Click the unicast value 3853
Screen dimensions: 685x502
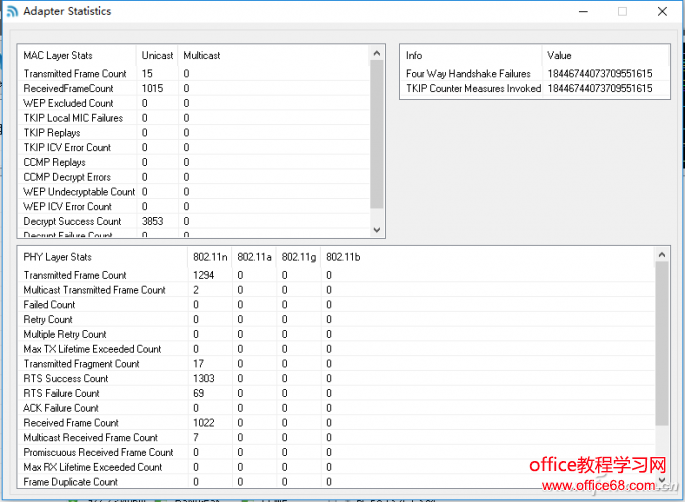pyautogui.click(x=152, y=222)
